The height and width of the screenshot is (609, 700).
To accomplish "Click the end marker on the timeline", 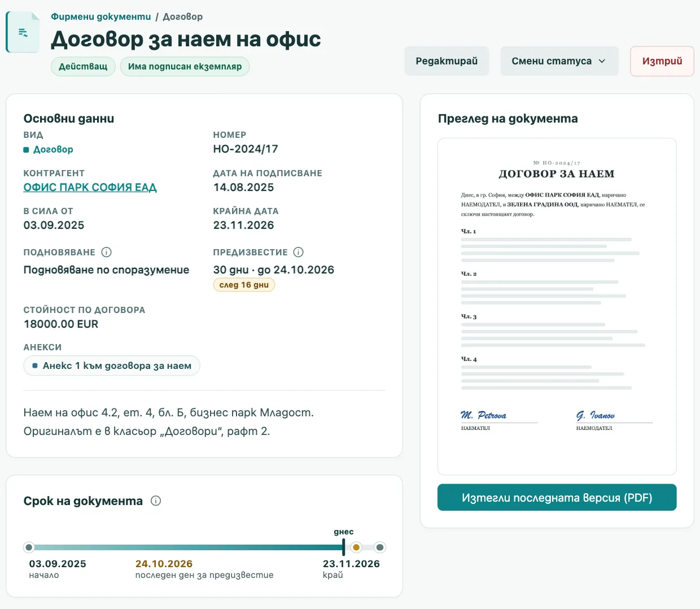I will coord(380,547).
